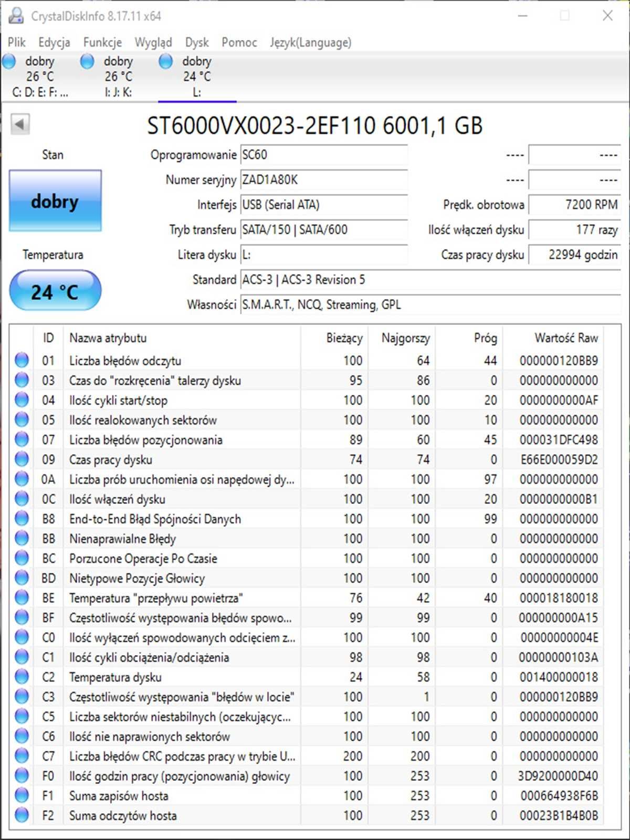Click raw value 3D9200000D40
This screenshot has width=630, height=840.
click(558, 776)
